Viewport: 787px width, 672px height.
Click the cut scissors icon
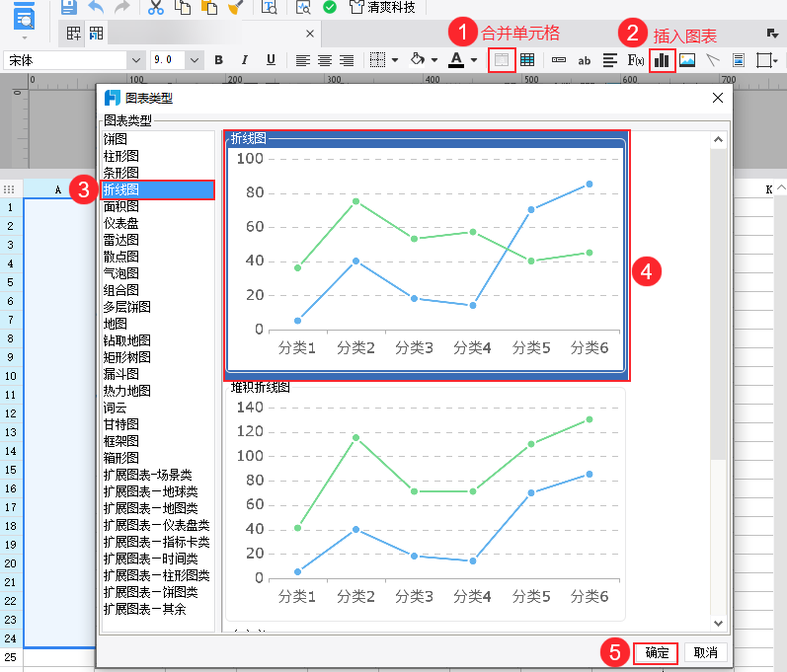(156, 7)
